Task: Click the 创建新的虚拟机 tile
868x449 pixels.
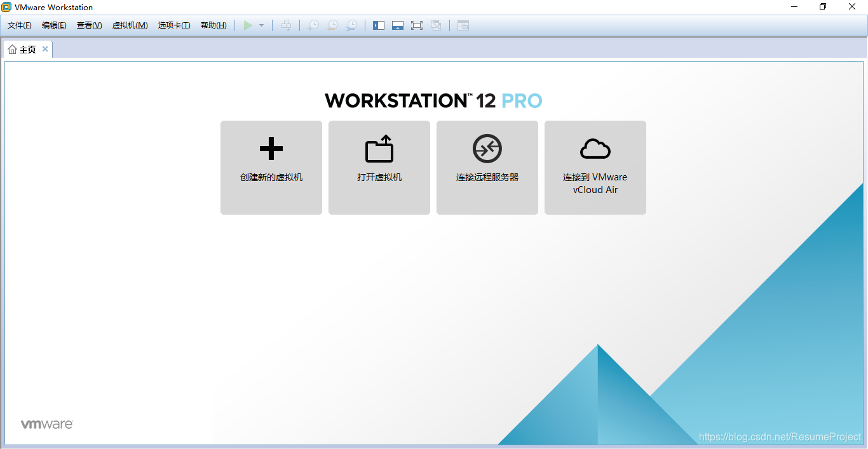Action: tap(271, 168)
